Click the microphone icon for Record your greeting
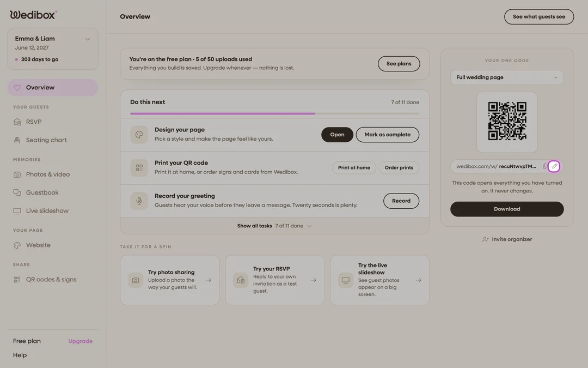Screen dimensions: 588x368 (x=139, y=201)
